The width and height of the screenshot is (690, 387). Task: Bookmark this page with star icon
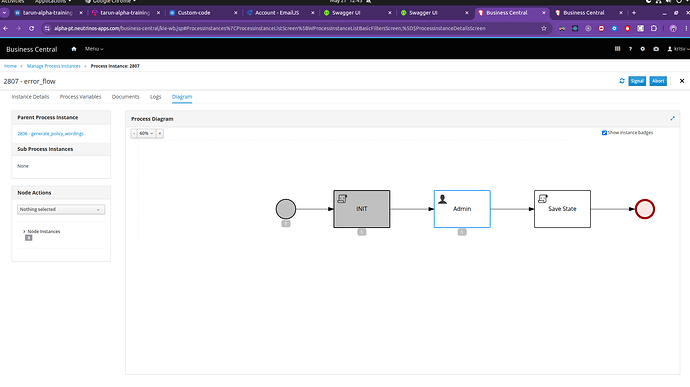(x=544, y=28)
